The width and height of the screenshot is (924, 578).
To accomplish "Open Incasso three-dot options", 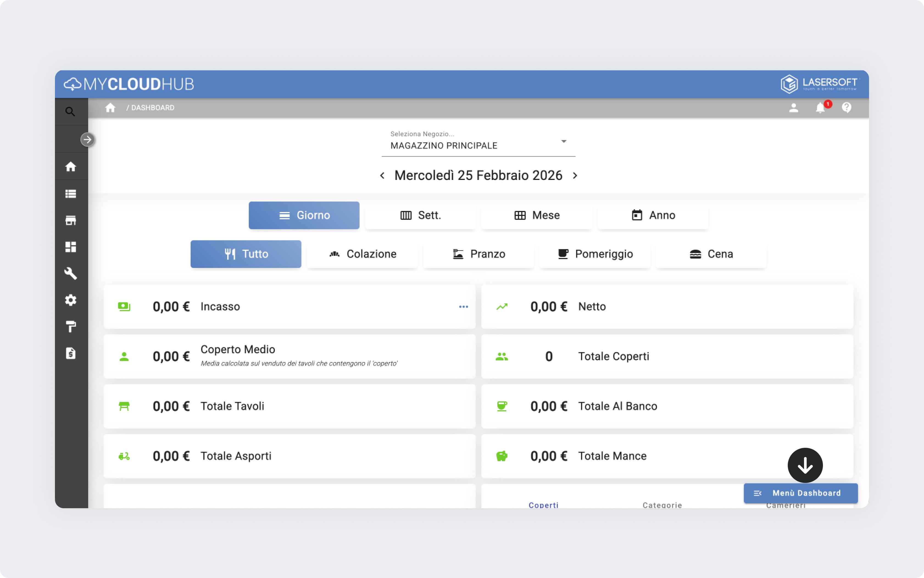I will coord(464,307).
